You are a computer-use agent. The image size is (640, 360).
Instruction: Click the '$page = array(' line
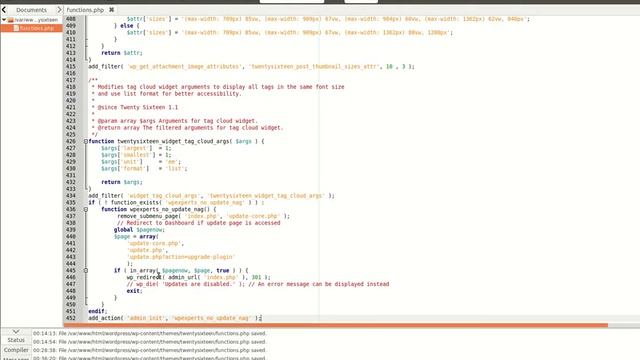(136, 237)
